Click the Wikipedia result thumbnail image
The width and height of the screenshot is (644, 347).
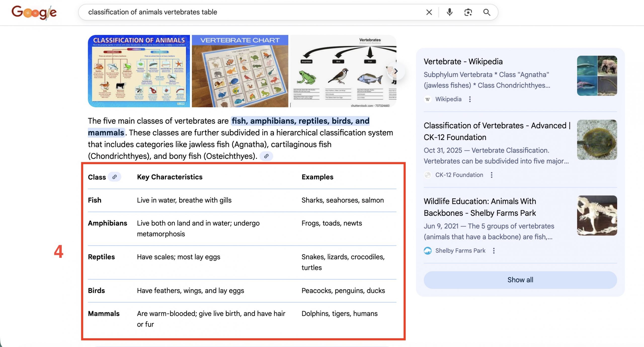pyautogui.click(x=597, y=76)
